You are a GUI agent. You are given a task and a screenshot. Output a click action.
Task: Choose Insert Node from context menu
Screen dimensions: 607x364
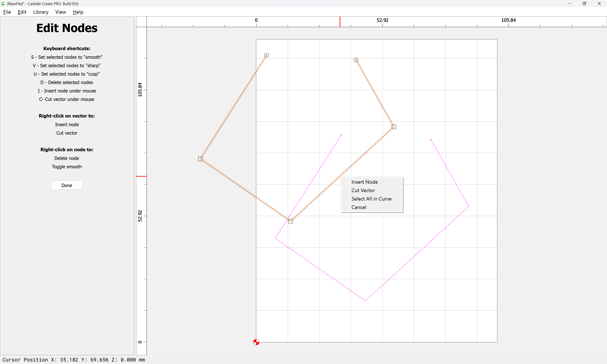[364, 182]
